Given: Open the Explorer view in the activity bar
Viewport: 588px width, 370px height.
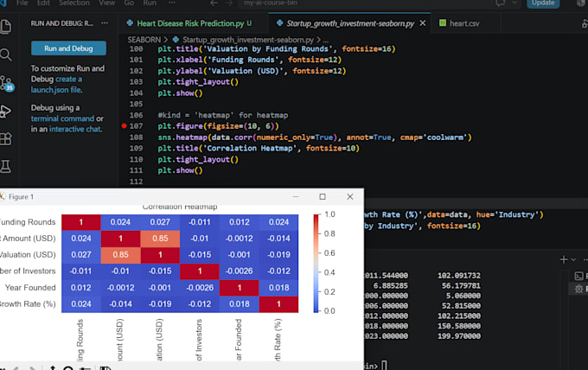Looking at the screenshot, I should point(5,27).
